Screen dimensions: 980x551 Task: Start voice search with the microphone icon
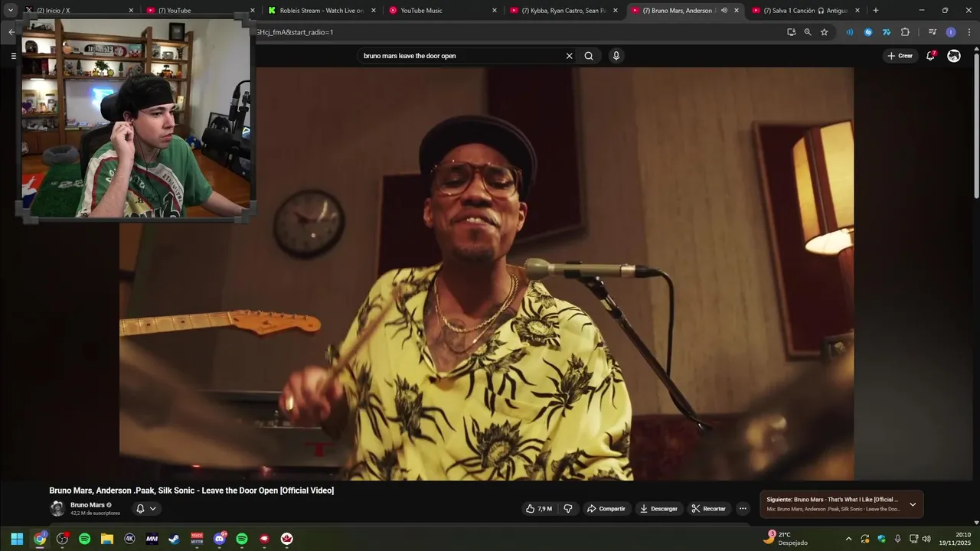tap(616, 56)
